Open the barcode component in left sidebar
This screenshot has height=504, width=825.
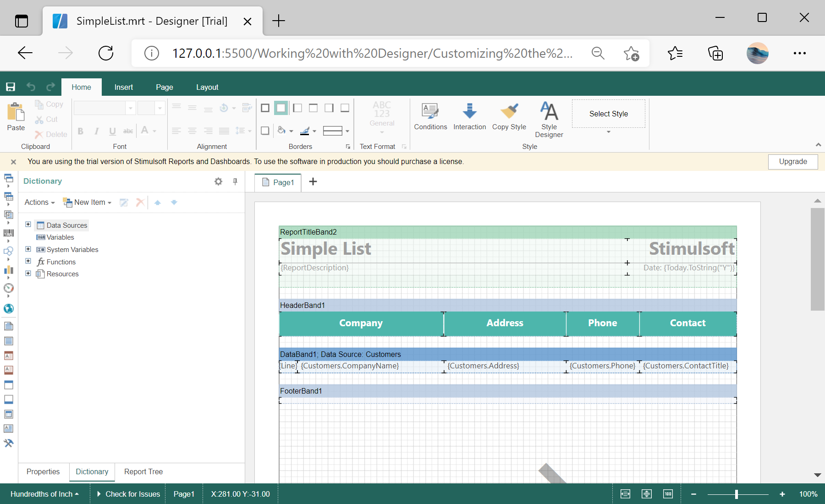pos(9,233)
